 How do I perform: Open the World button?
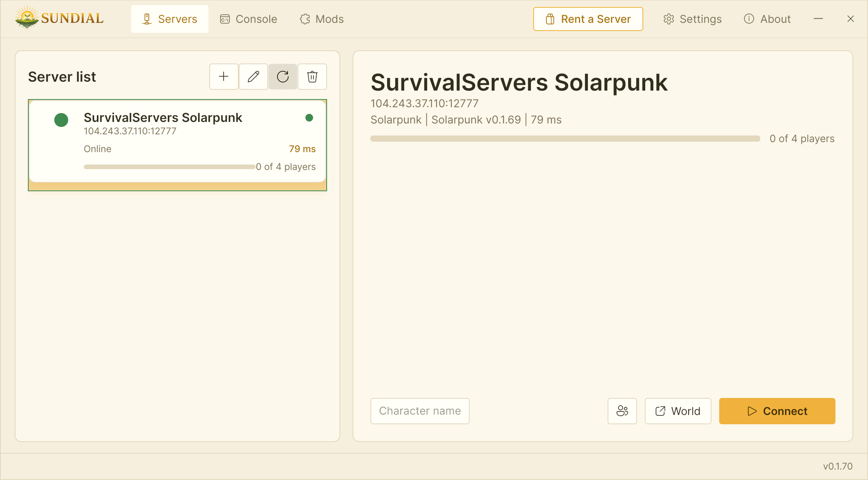(678, 411)
